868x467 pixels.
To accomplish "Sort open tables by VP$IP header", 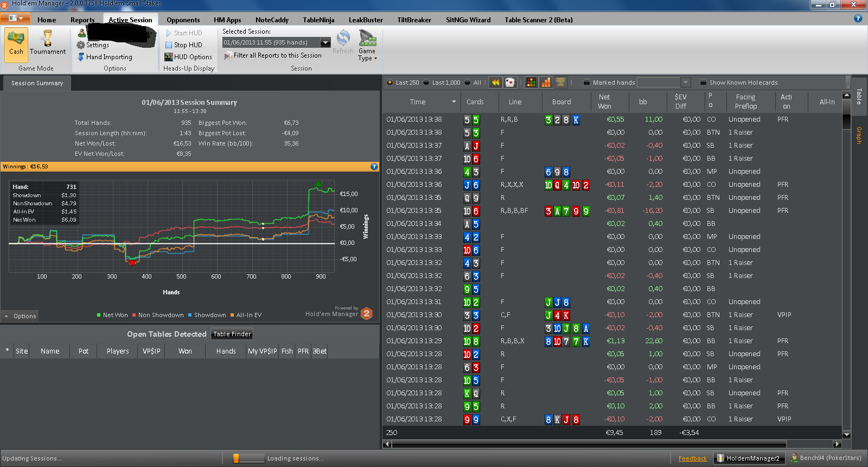I will [x=151, y=351].
